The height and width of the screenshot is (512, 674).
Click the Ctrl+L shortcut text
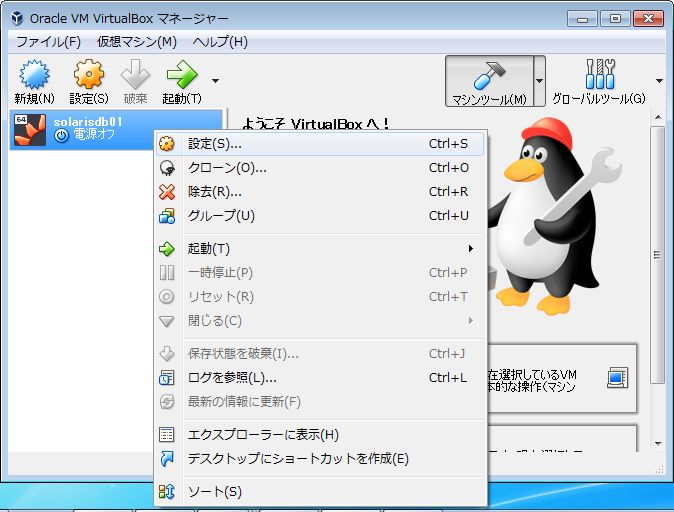pyautogui.click(x=448, y=377)
